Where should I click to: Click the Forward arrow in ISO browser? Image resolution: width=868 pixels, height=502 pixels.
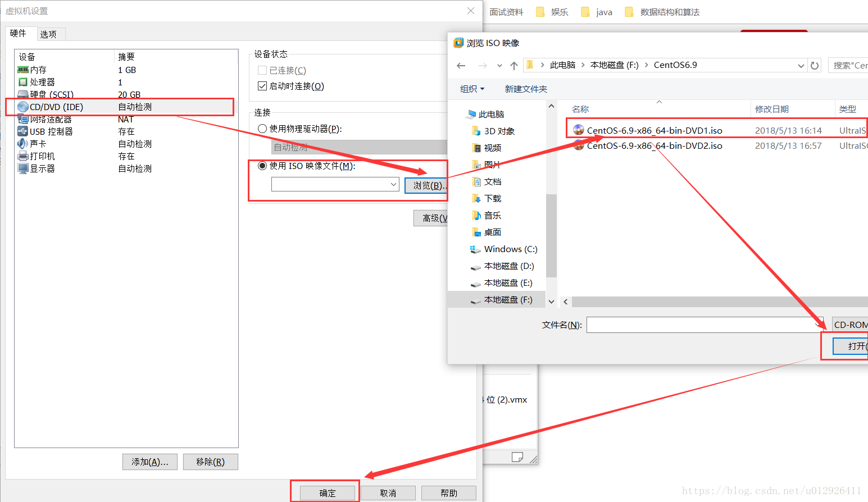[x=483, y=66]
